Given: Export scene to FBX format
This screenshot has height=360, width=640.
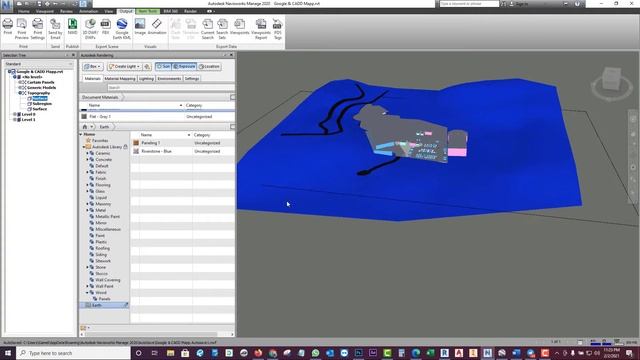Looking at the screenshot, I should pos(105,27).
